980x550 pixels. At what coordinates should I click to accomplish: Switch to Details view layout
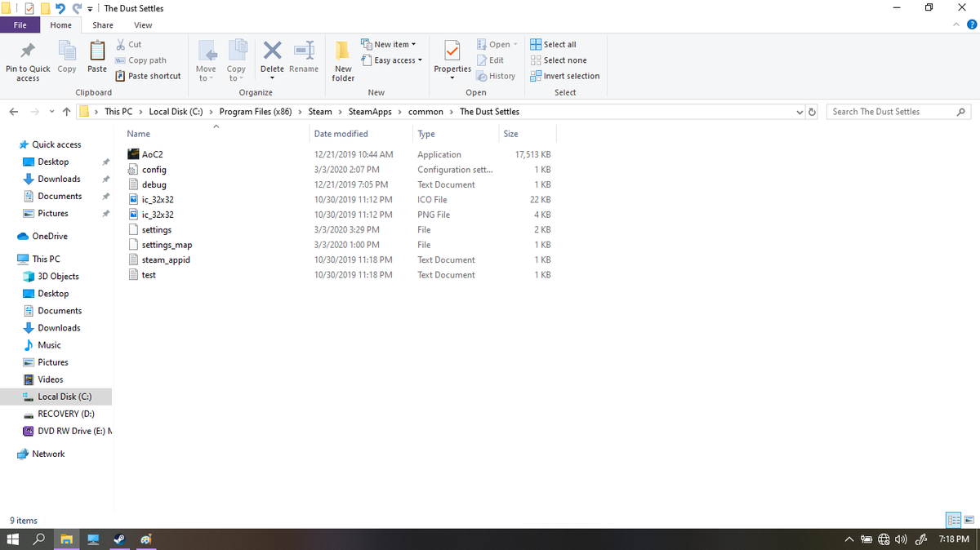pyautogui.click(x=953, y=520)
